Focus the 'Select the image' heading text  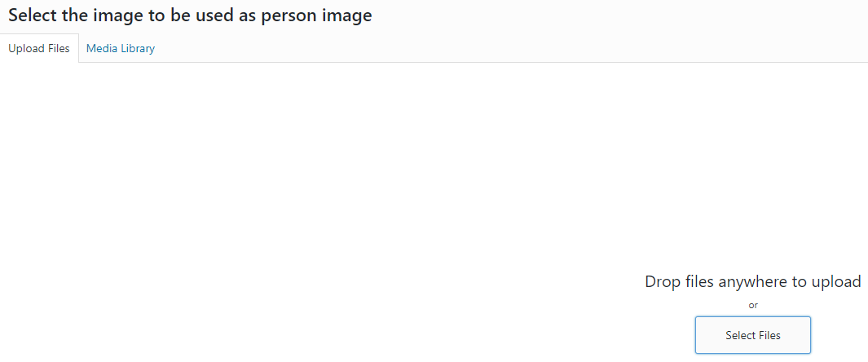pyautogui.click(x=190, y=15)
